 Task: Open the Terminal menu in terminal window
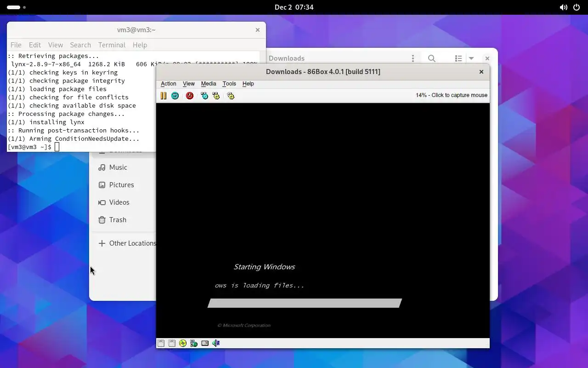click(x=112, y=45)
